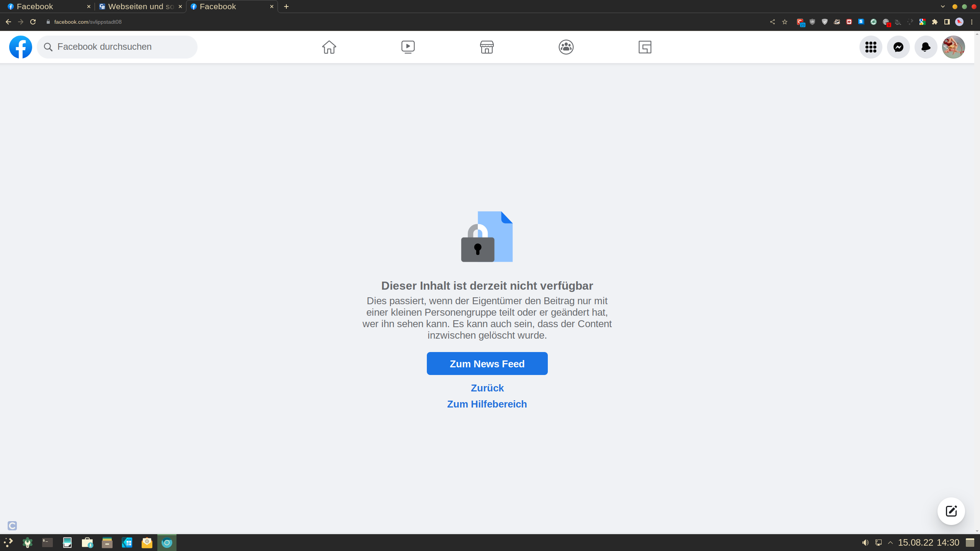Image resolution: width=980 pixels, height=551 pixels.
Task: Open the Gaming icon in the top bar
Action: coord(645,47)
